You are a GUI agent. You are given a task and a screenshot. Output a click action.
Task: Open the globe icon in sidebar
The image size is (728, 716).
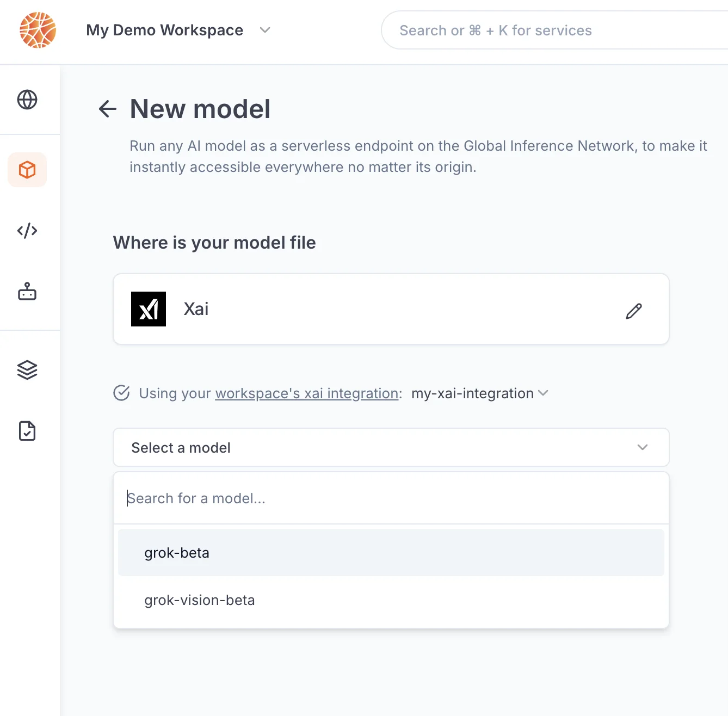[x=27, y=100]
